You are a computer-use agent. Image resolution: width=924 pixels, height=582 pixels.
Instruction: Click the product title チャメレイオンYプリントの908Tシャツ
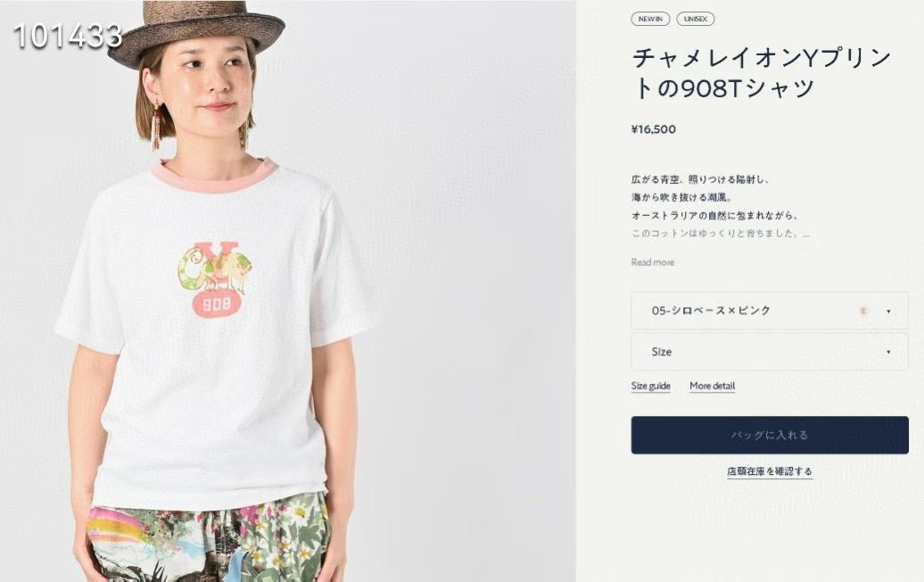(762, 73)
